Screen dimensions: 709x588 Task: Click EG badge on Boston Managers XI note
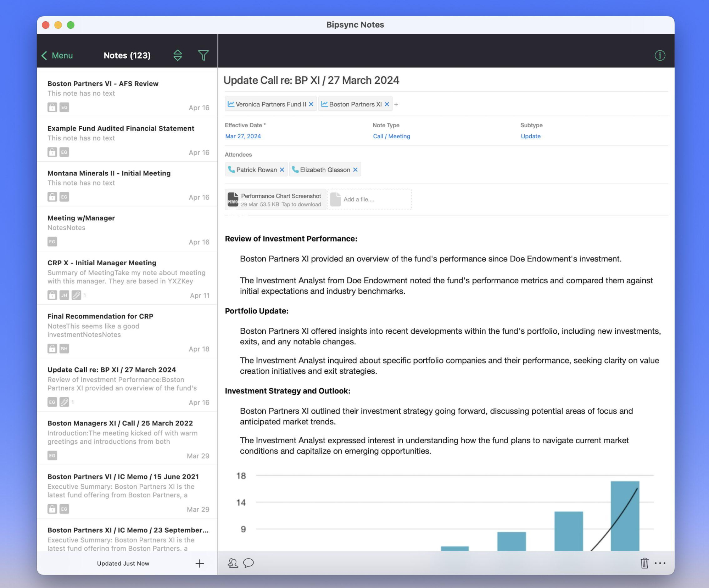pyautogui.click(x=52, y=456)
